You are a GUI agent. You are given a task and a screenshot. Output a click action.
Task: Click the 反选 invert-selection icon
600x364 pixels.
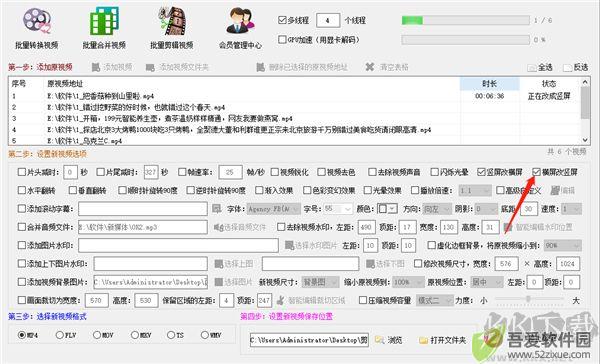pyautogui.click(x=567, y=68)
